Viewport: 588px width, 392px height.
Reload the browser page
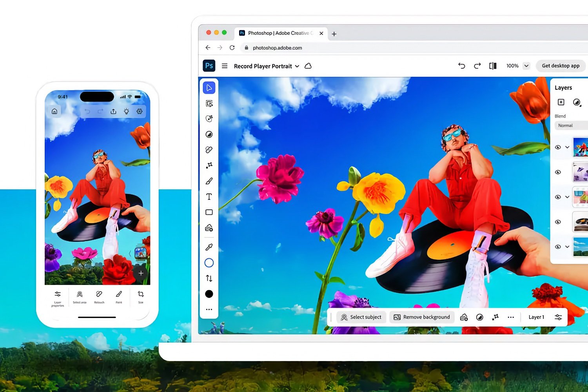point(232,47)
